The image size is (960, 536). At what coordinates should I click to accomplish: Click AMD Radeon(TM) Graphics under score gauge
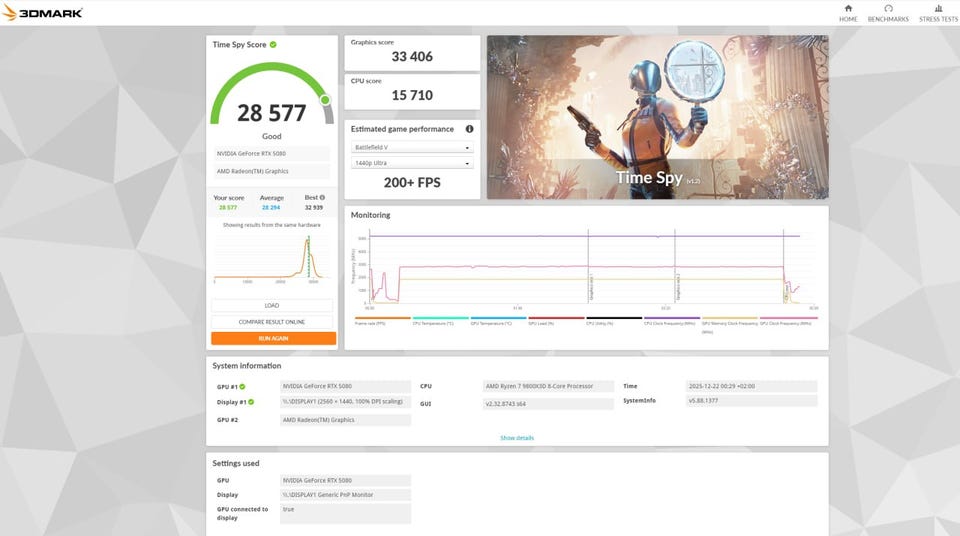tap(272, 172)
